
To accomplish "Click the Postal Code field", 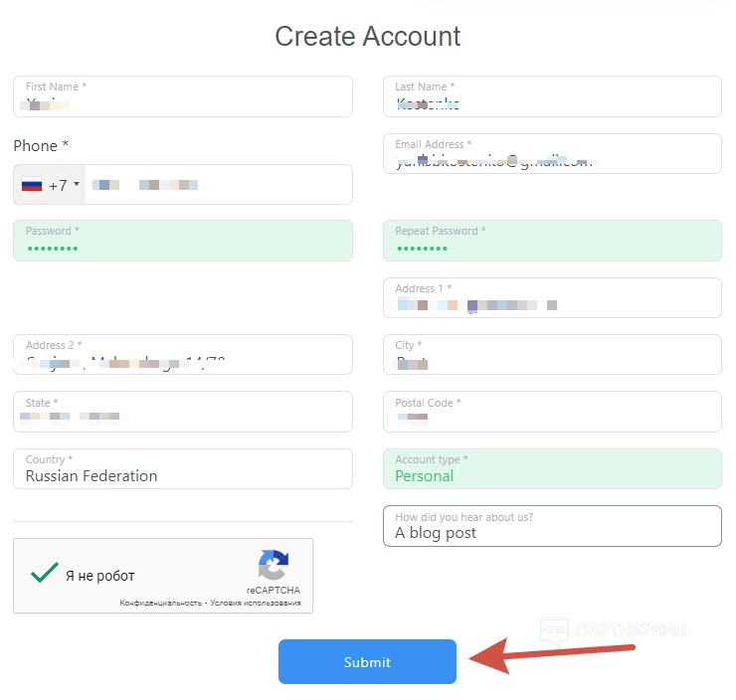I will click(x=552, y=413).
